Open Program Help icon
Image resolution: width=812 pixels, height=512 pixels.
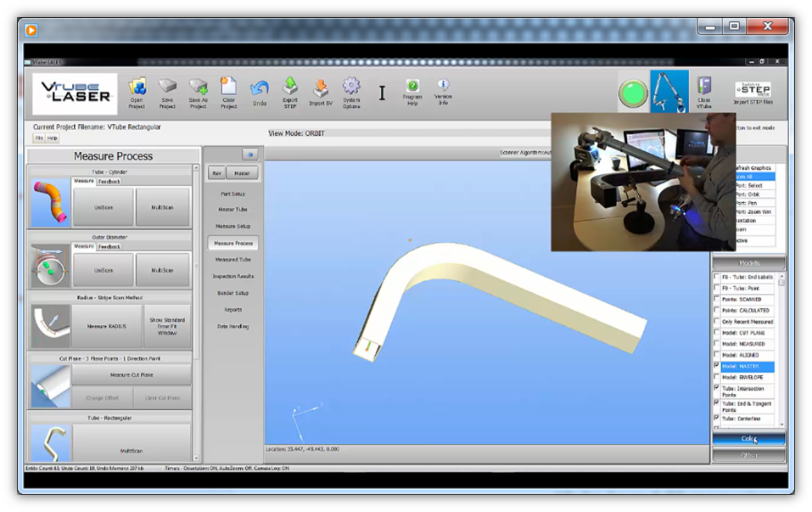pos(412,87)
